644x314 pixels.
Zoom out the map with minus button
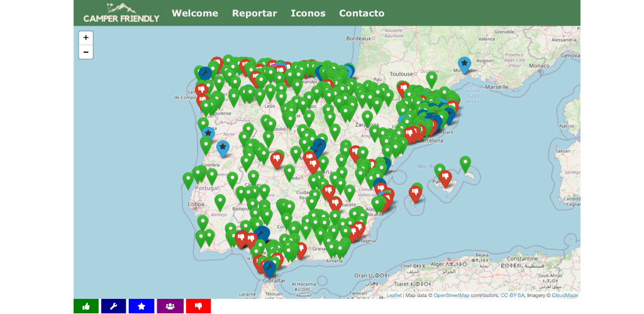click(86, 52)
